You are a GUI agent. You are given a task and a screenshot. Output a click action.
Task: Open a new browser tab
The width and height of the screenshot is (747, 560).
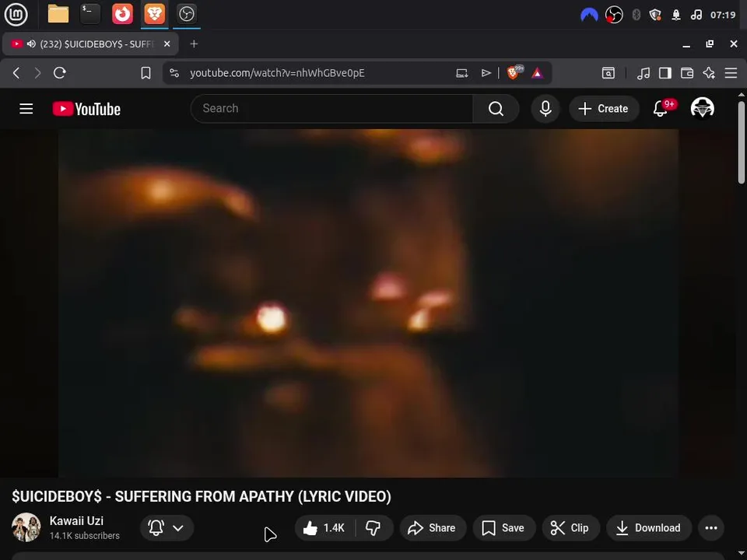pyautogui.click(x=194, y=44)
